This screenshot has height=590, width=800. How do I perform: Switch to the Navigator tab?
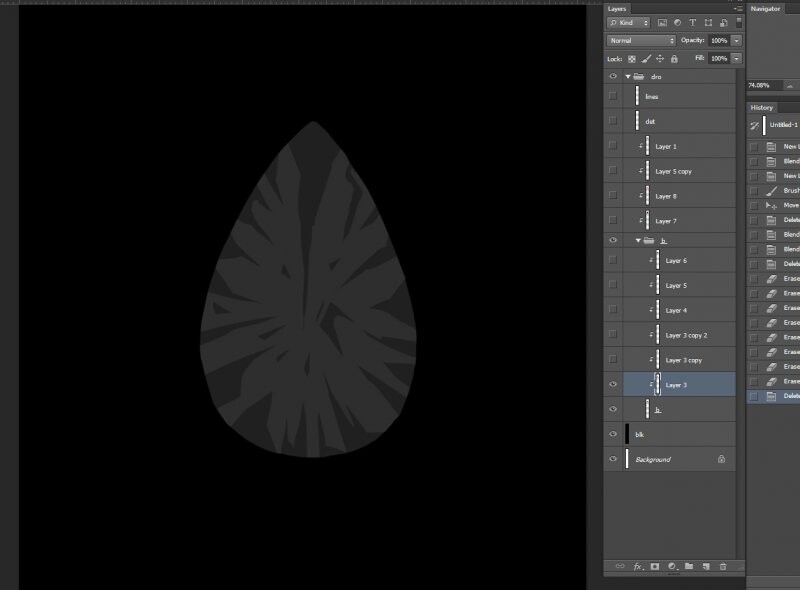(x=765, y=9)
